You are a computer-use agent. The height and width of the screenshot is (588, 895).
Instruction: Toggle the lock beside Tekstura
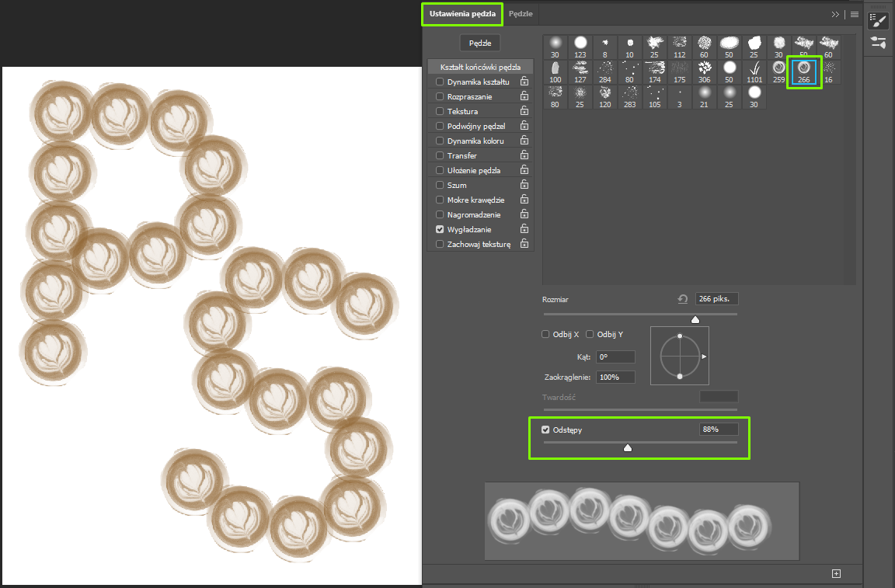[524, 111]
